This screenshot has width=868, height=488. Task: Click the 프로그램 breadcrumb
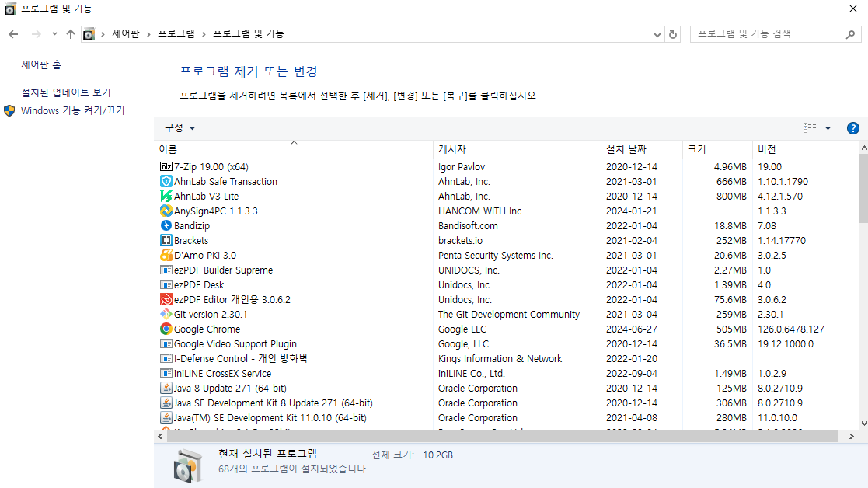point(176,33)
